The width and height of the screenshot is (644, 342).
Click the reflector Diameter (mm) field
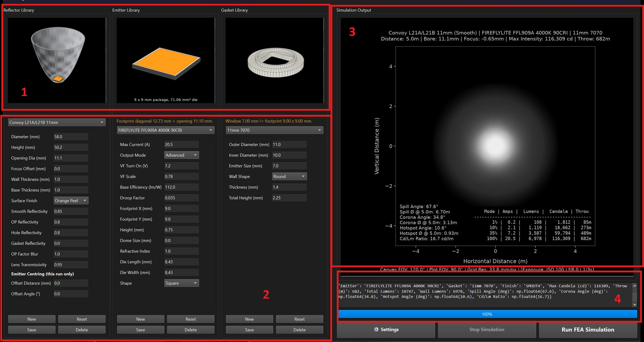[x=71, y=137]
